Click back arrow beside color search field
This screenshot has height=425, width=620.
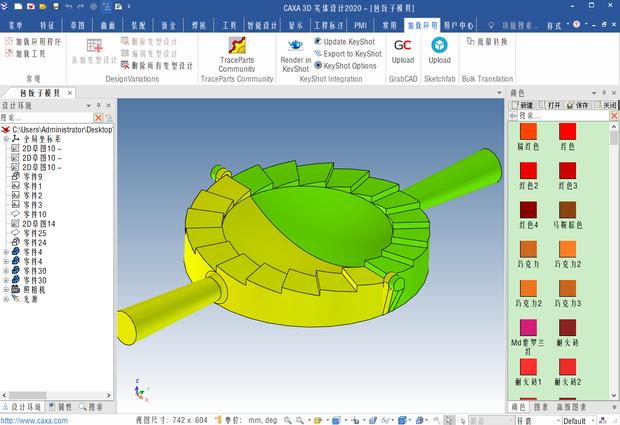click(x=513, y=115)
